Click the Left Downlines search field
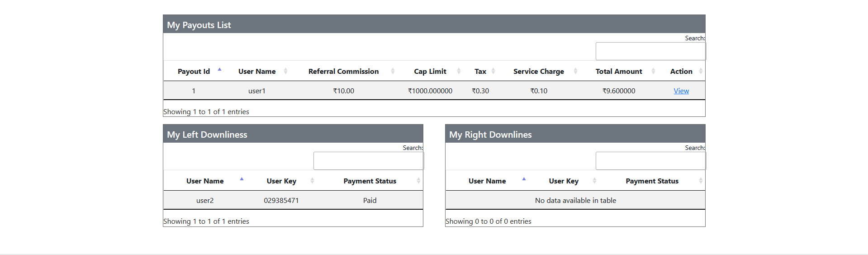Image resolution: width=868 pixels, height=255 pixels. 368,161
